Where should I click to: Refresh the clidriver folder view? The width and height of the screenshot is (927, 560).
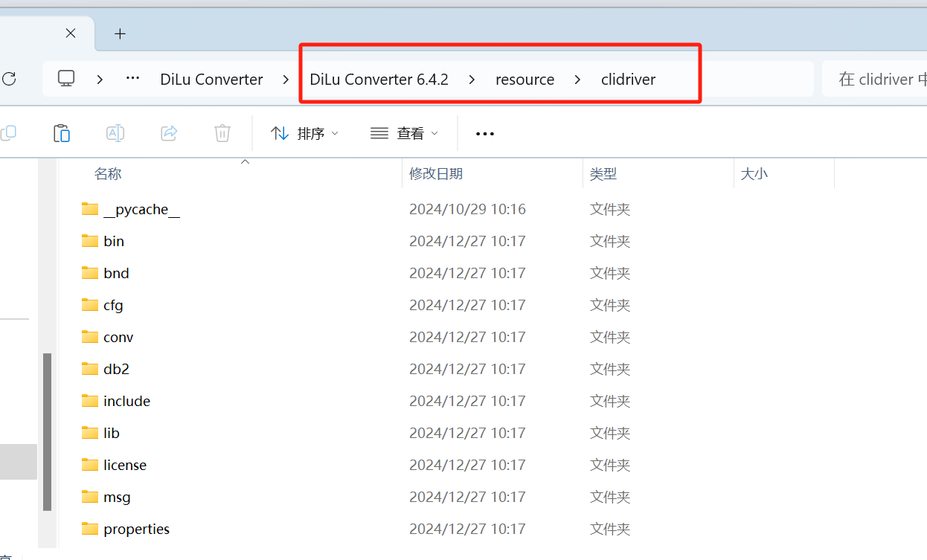[x=9, y=79]
